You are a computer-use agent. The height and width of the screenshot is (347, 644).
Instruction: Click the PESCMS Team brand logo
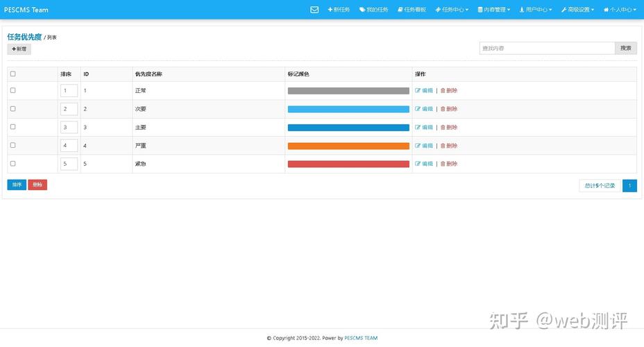click(26, 10)
